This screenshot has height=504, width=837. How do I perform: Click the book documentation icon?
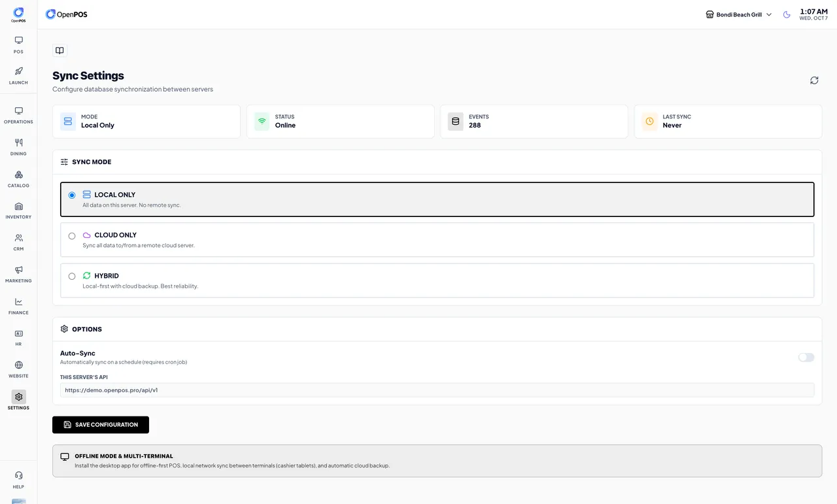point(60,50)
